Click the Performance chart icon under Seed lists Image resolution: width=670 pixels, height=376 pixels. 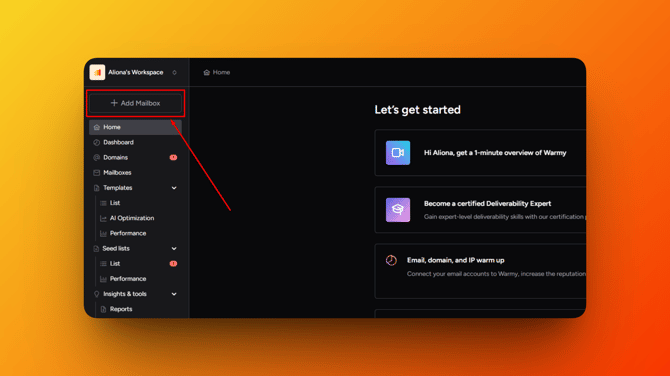[103, 279]
